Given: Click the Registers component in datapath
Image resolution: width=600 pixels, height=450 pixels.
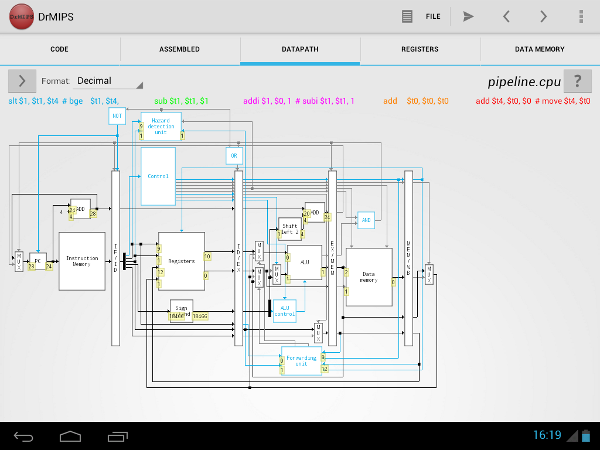Looking at the screenshot, I should click(181, 257).
